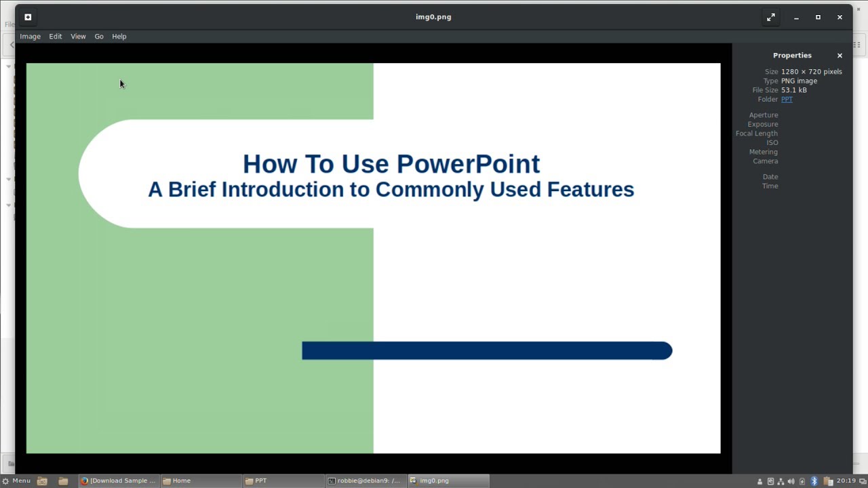Click the slide image in the viewer
Screen dimensions: 868x488
point(373,258)
